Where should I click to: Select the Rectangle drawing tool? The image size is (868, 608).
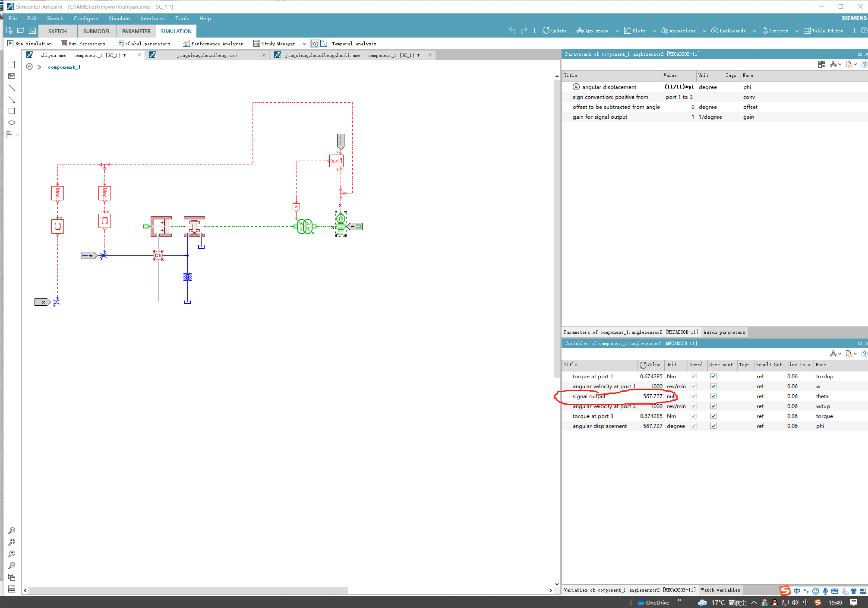[12, 111]
